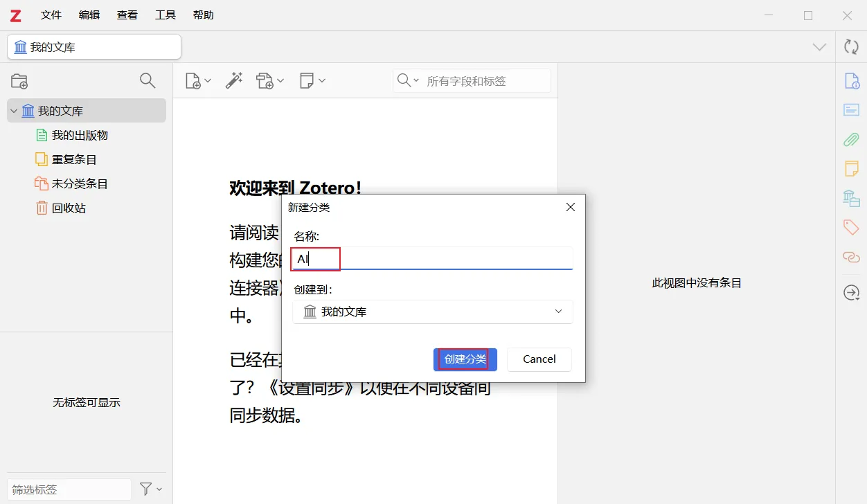Open the notes pane icon in sidebar
The image size is (867, 504).
[x=851, y=168]
